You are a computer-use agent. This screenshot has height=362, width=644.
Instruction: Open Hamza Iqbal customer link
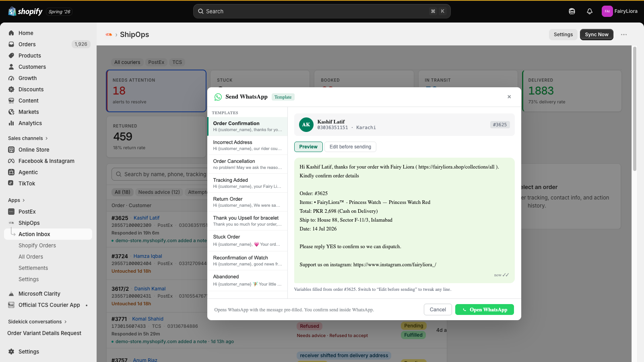(148, 256)
